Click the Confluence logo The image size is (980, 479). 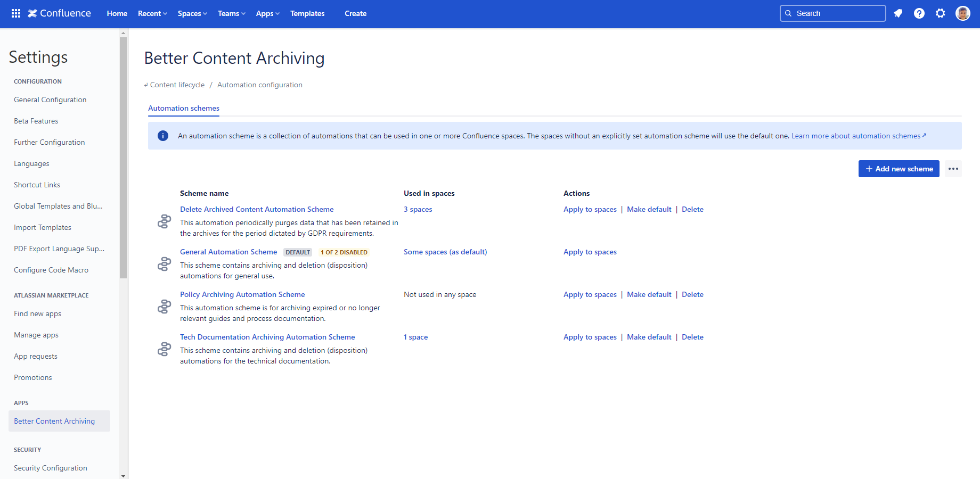[60, 13]
